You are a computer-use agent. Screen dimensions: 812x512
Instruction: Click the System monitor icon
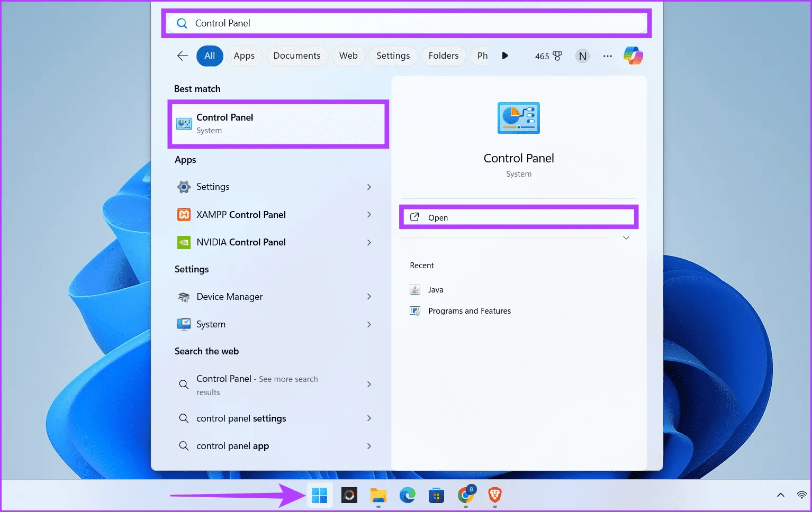tap(184, 324)
